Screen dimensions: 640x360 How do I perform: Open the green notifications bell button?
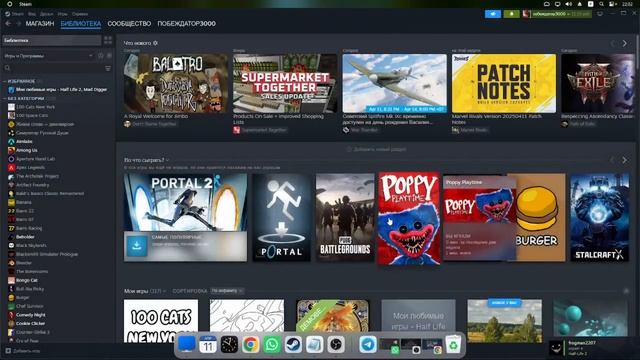511,14
